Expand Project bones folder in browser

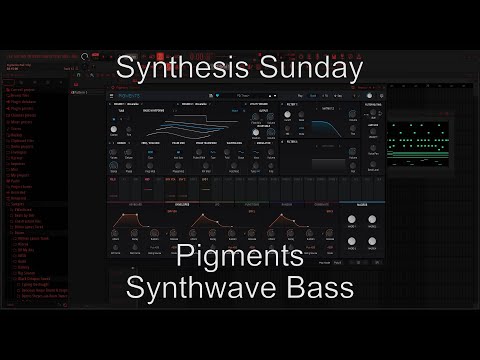tap(19, 187)
